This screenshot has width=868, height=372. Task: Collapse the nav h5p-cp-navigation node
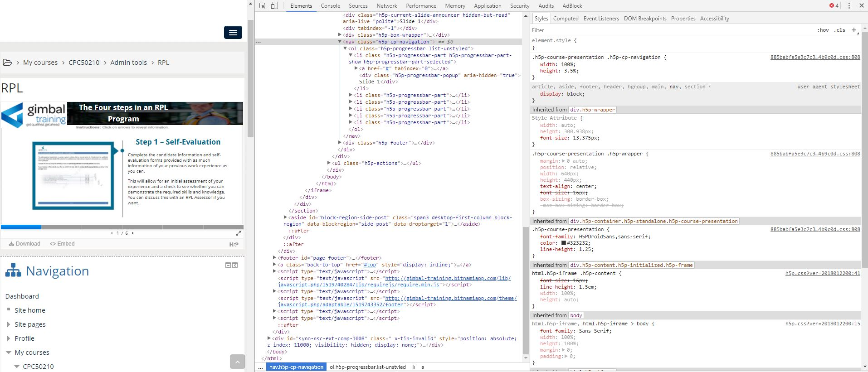pos(340,42)
